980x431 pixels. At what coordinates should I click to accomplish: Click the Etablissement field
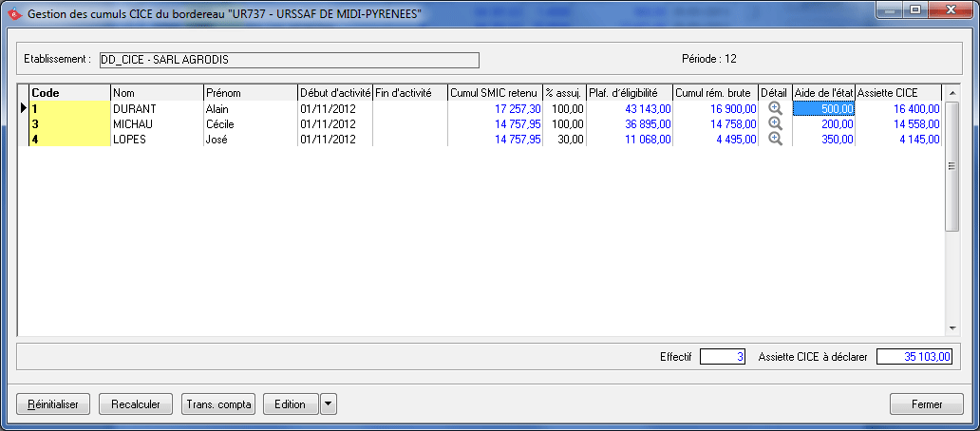pyautogui.click(x=289, y=60)
